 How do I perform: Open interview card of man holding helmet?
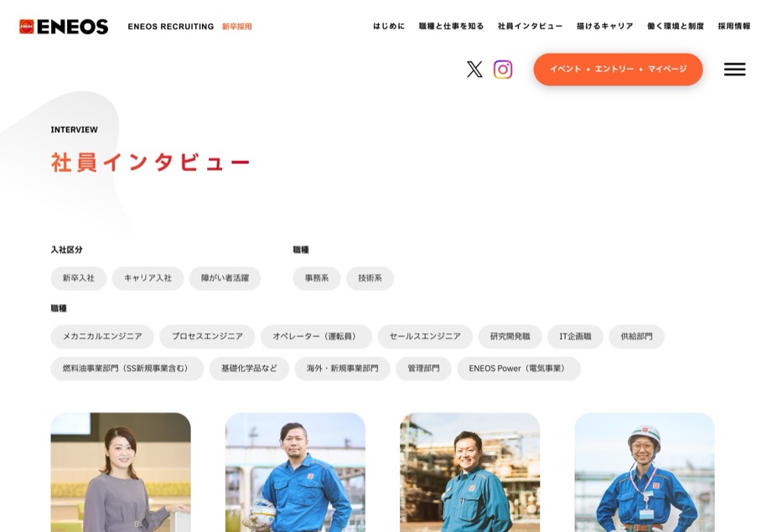pos(295,473)
